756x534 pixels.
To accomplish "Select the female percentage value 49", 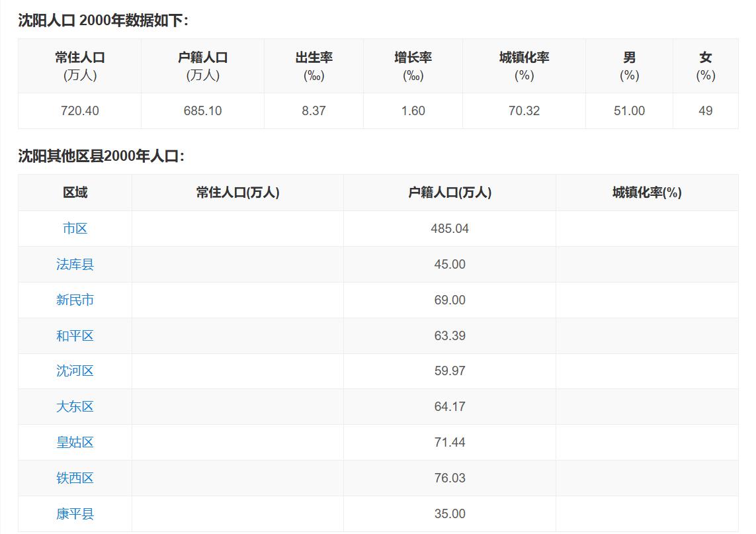I will pyautogui.click(x=705, y=111).
